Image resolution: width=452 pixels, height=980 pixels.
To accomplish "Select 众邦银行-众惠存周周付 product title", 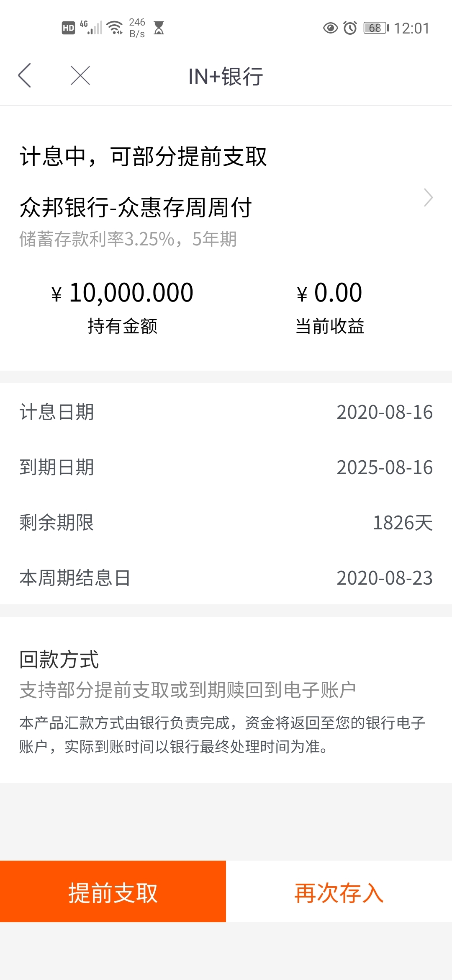I will (x=136, y=207).
